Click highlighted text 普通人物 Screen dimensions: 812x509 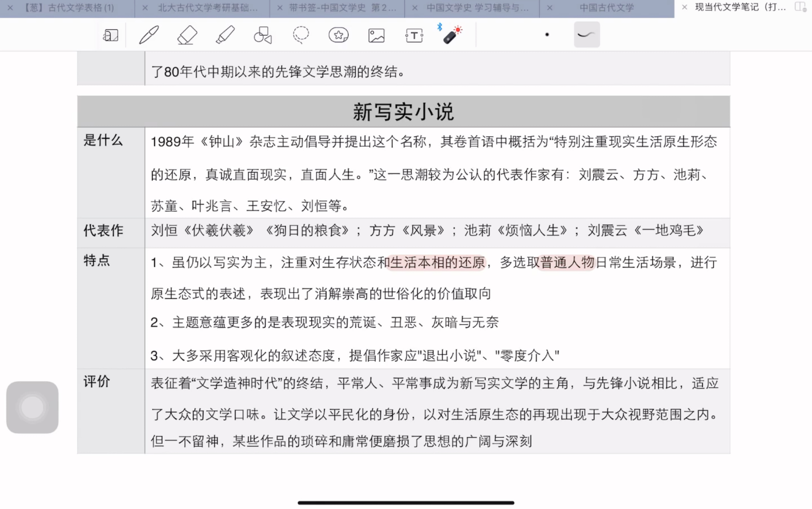pyautogui.click(x=567, y=263)
